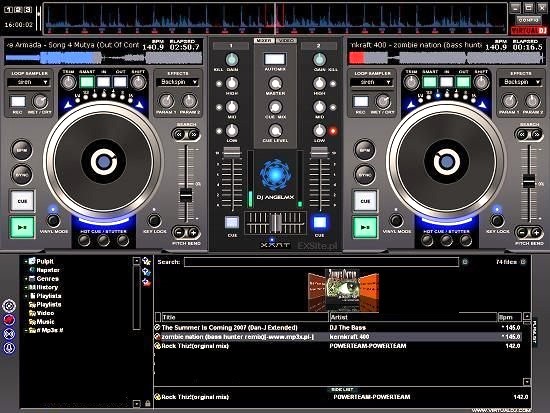
Task: Expand the Genres tree node
Action: [26, 279]
